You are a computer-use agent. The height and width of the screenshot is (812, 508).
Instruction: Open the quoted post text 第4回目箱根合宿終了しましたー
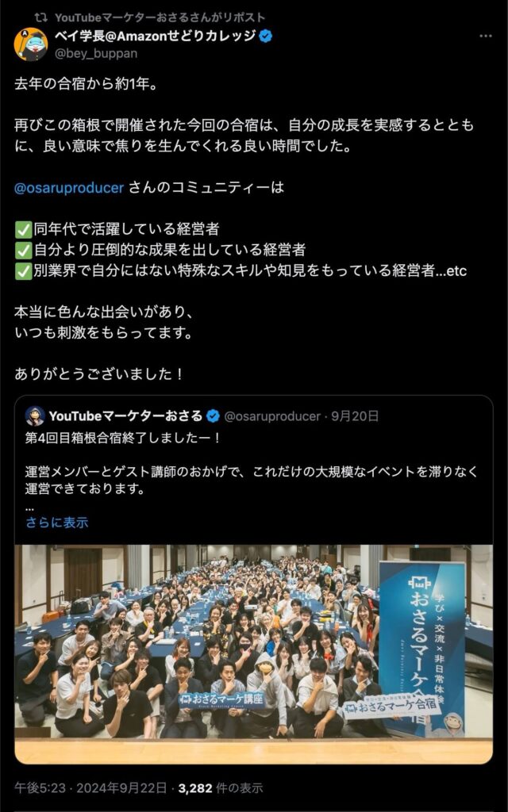(x=123, y=438)
